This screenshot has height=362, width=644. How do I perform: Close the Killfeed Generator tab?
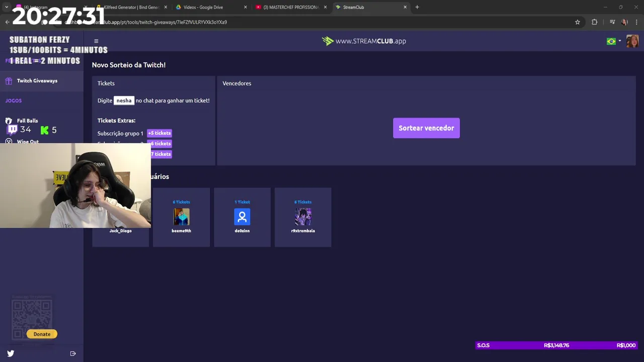[166, 7]
